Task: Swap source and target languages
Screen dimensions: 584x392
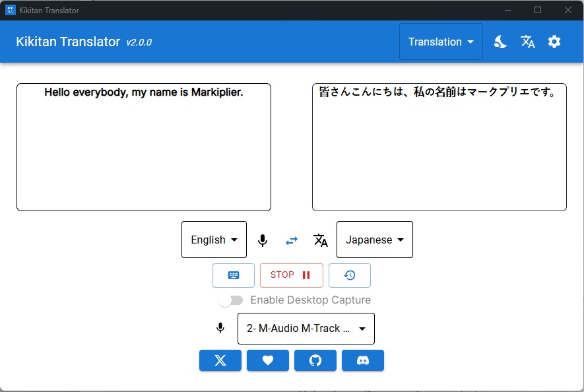Action: [x=292, y=241]
